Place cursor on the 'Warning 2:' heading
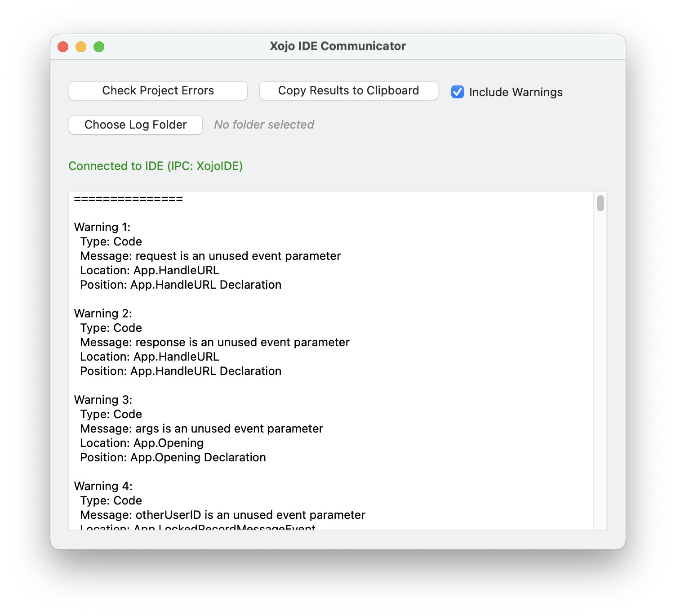Viewport: 676px width, 616px height. coord(103,313)
